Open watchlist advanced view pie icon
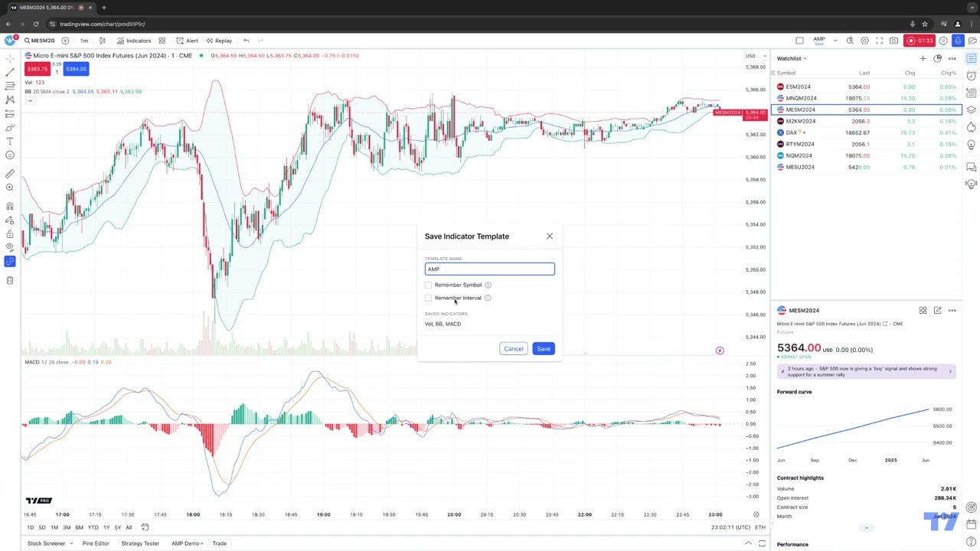Image resolution: width=980 pixels, height=551 pixels. pos(937,58)
